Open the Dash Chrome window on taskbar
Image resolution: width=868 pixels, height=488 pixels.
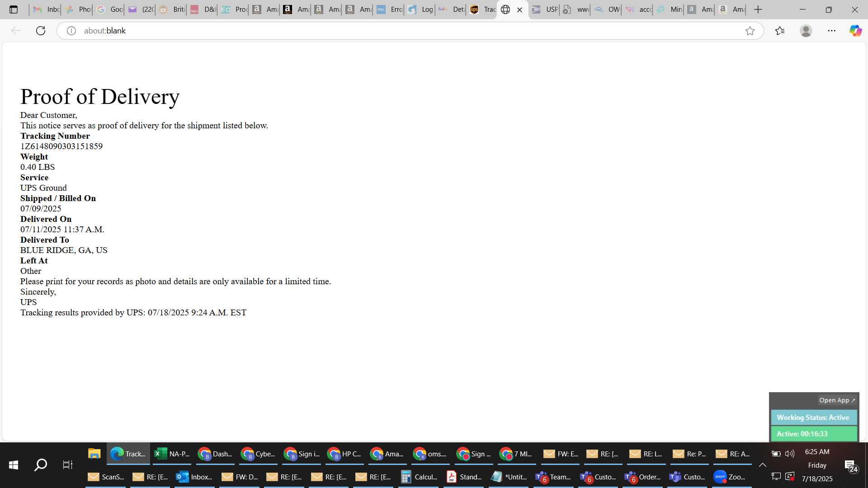(215, 454)
